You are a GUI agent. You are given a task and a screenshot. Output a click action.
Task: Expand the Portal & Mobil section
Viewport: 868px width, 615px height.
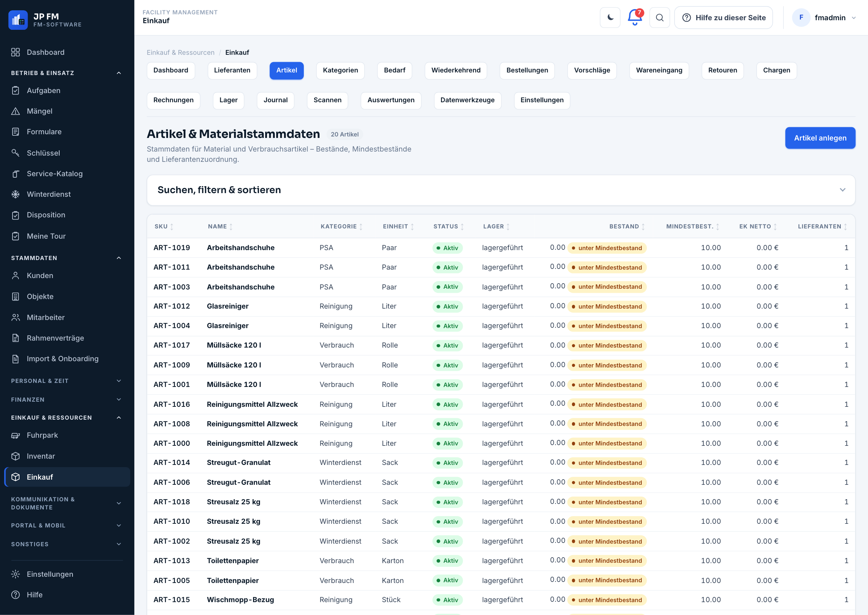(x=118, y=525)
